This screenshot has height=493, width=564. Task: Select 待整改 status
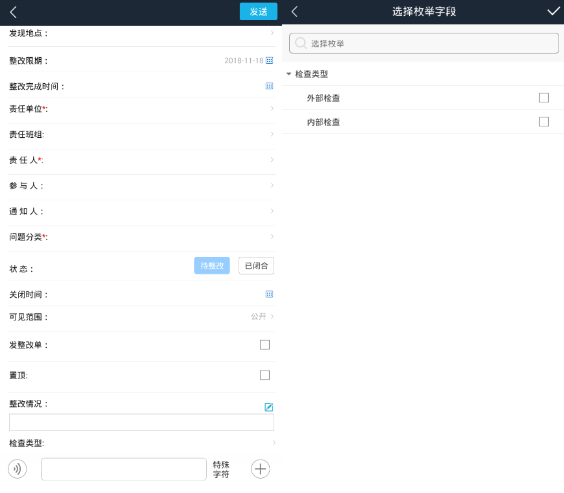[212, 266]
